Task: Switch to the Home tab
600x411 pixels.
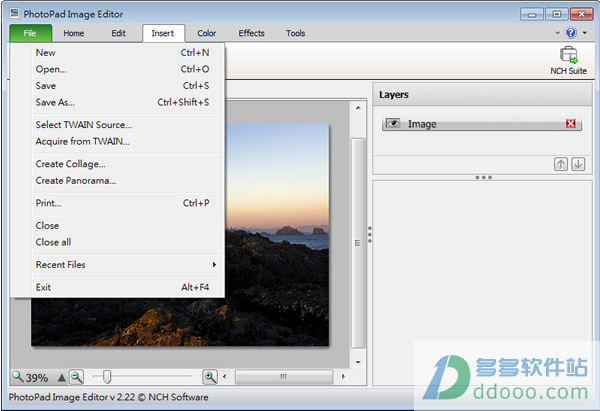Action: (x=73, y=33)
